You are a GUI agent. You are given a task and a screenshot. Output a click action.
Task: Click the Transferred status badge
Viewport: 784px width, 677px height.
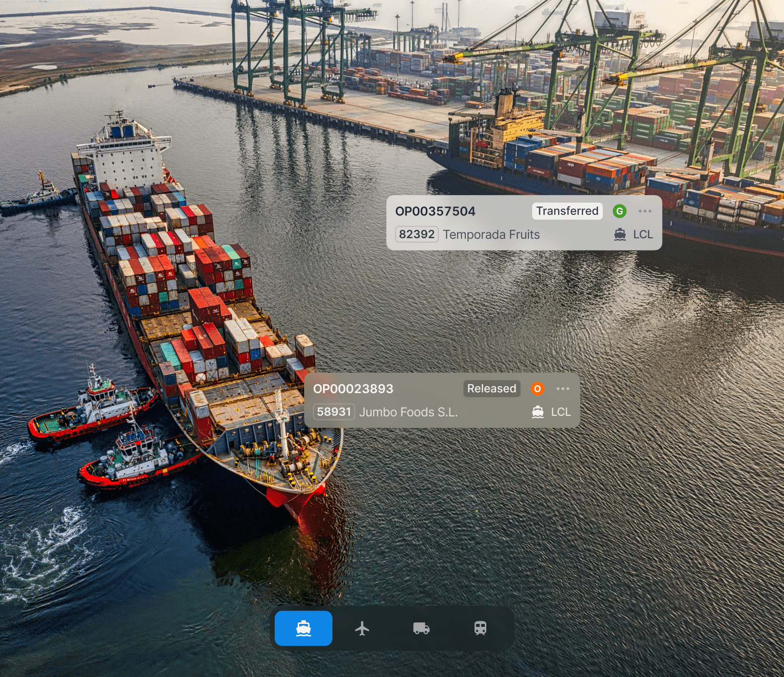point(567,211)
